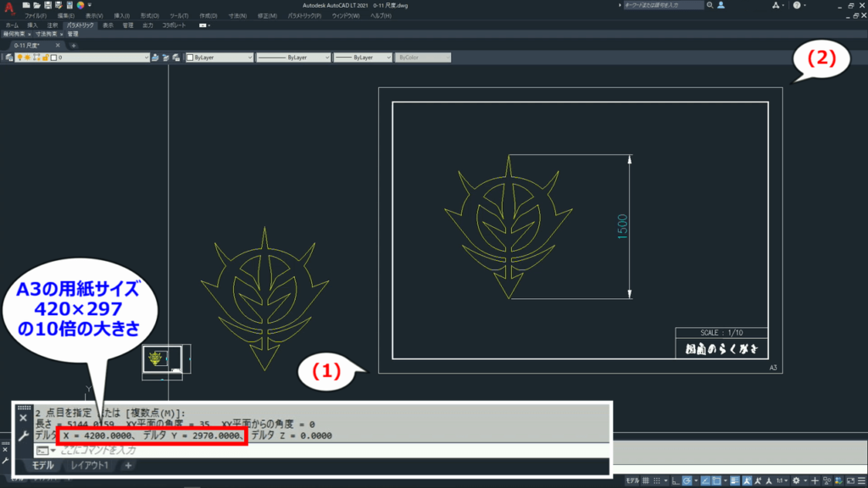The width and height of the screenshot is (868, 488).
Task: Click the sign-in user icon
Action: [x=721, y=5]
